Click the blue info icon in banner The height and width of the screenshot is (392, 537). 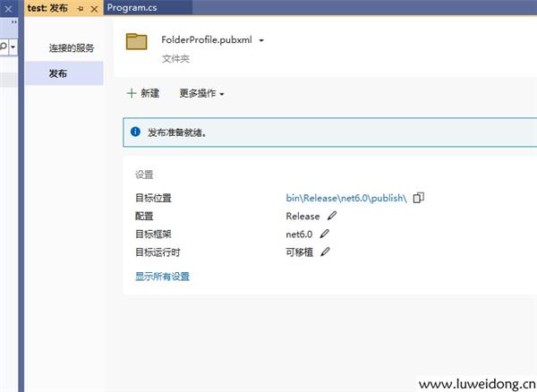coord(135,132)
